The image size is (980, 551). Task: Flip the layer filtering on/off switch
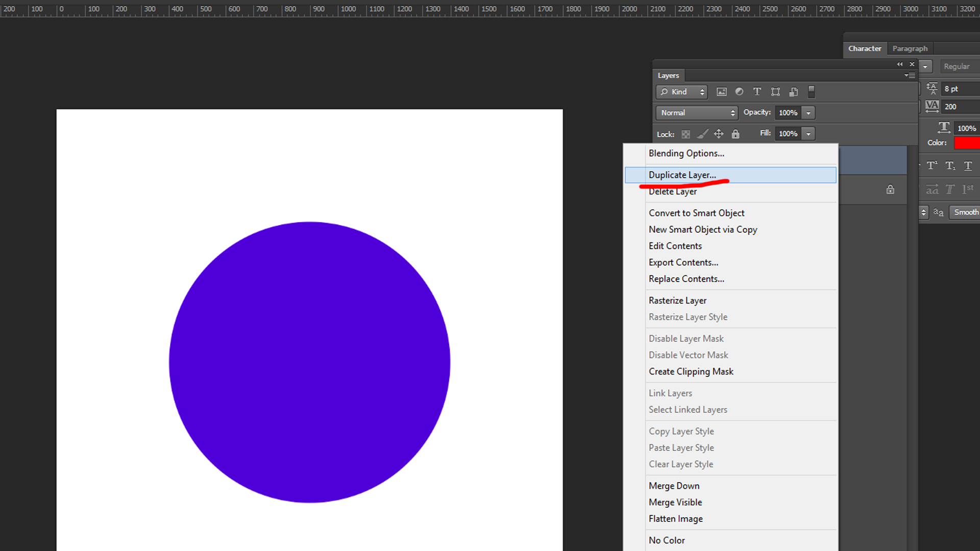(811, 92)
